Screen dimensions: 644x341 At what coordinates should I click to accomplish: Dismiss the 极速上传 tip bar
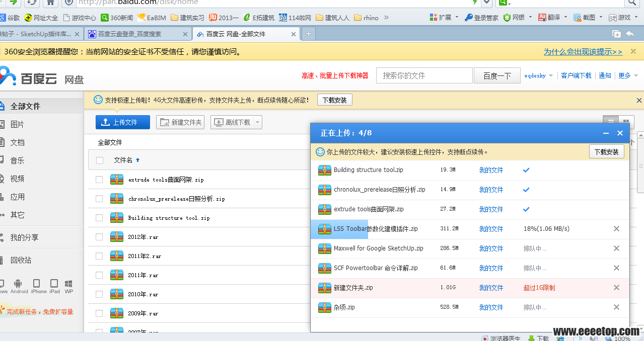pyautogui.click(x=639, y=100)
